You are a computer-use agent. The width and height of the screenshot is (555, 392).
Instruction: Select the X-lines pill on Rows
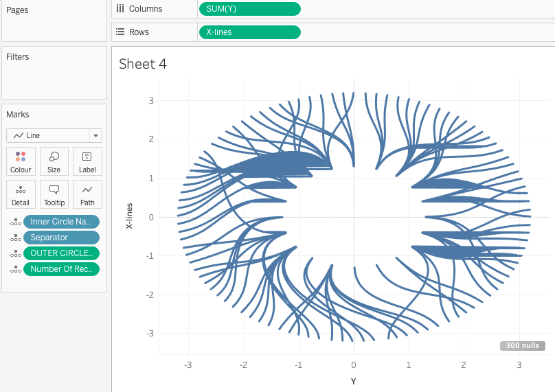[x=249, y=32]
